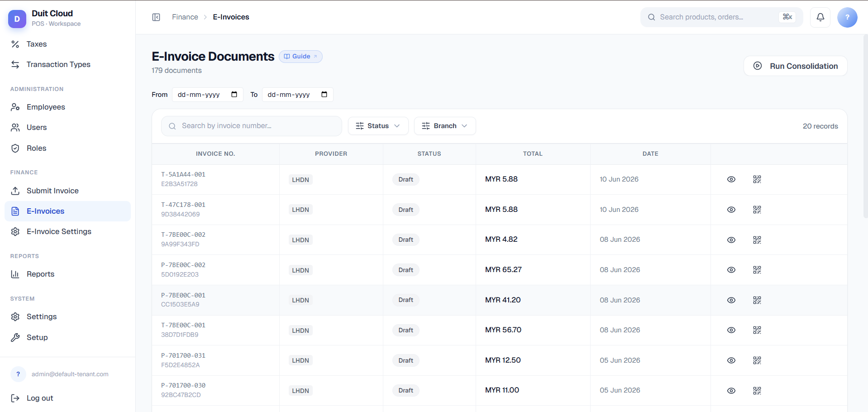Screen dimensions: 868x412
Task: Show QR code for P-7BE00C-002
Action: 757,270
